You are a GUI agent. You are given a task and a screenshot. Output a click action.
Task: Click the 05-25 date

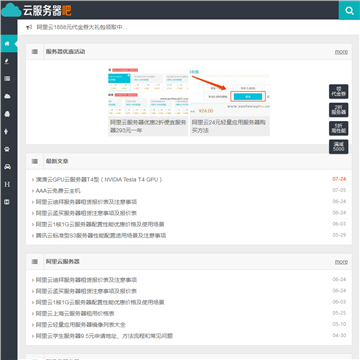(339, 313)
